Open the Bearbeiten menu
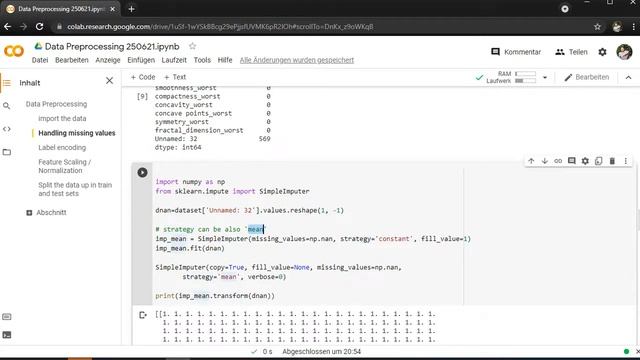The height and width of the screenshot is (360, 640). 71,60
